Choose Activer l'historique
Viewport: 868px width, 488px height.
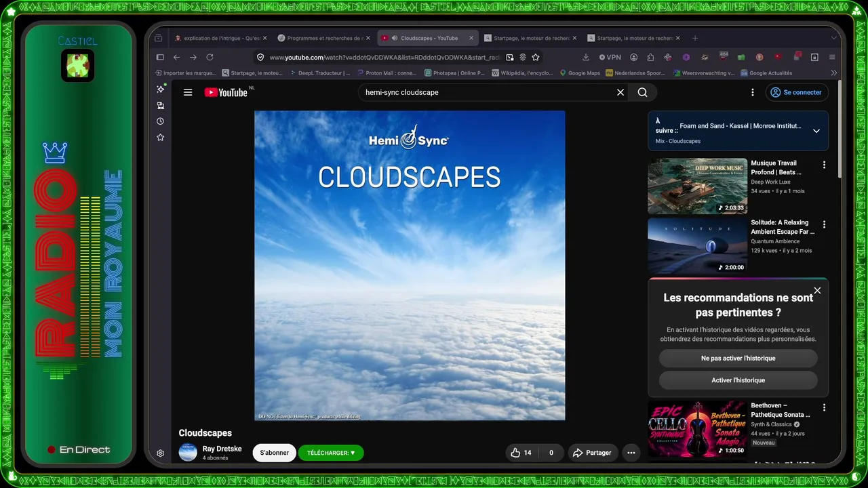(x=738, y=380)
